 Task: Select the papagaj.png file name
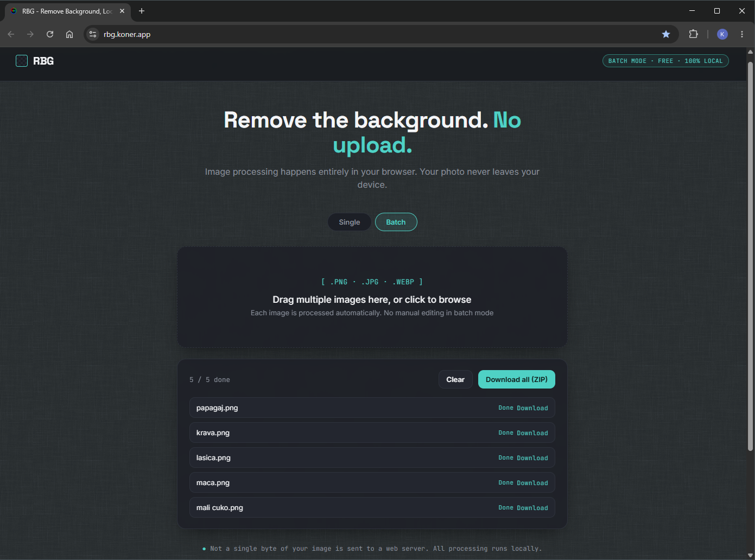pyautogui.click(x=217, y=408)
